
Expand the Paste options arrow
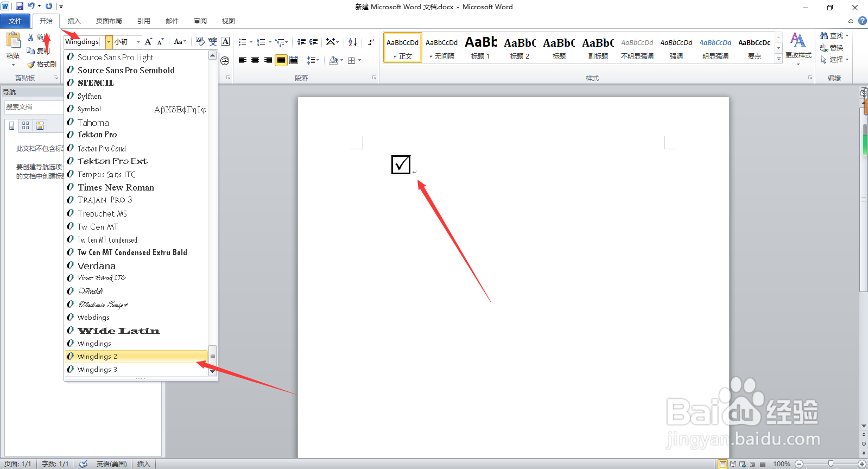13,65
